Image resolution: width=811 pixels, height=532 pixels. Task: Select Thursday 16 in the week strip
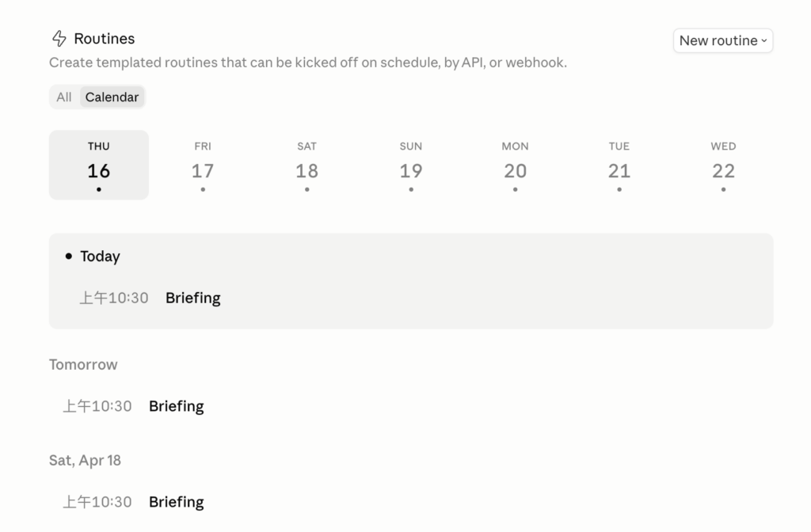[x=99, y=165]
